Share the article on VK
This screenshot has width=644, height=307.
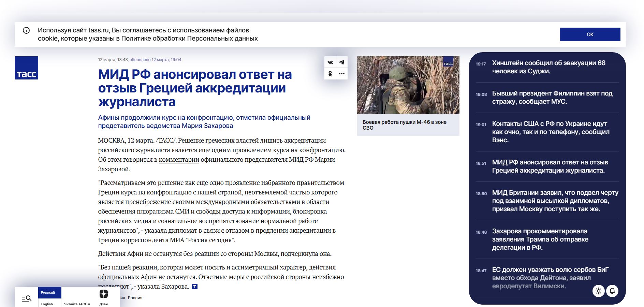(330, 62)
